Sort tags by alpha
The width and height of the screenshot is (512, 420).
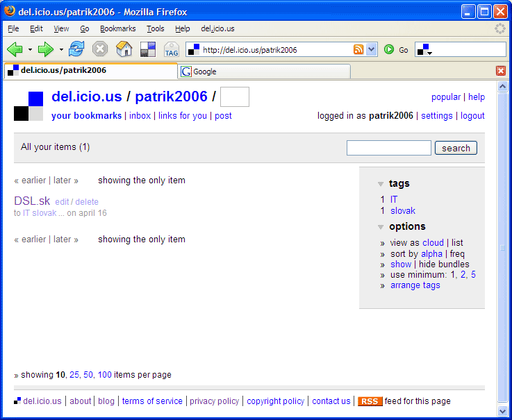[431, 254]
